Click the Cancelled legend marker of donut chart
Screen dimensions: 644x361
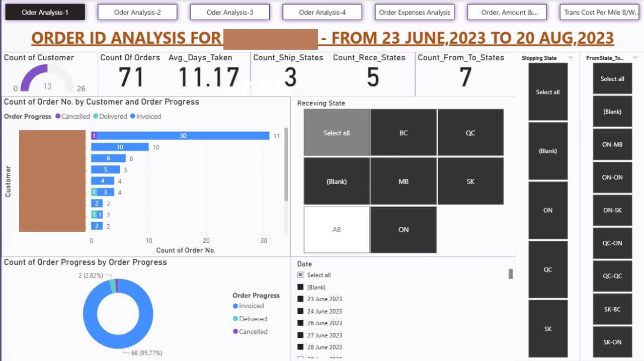click(x=235, y=331)
